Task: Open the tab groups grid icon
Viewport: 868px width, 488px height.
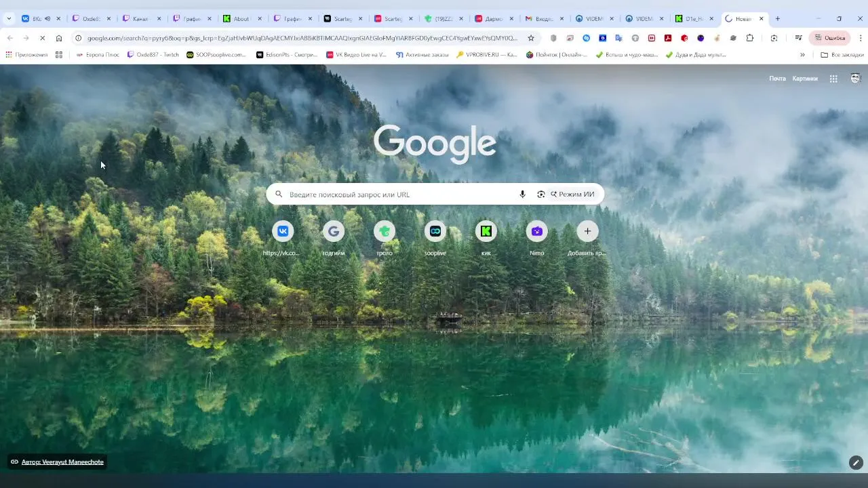Action: click(x=59, y=55)
